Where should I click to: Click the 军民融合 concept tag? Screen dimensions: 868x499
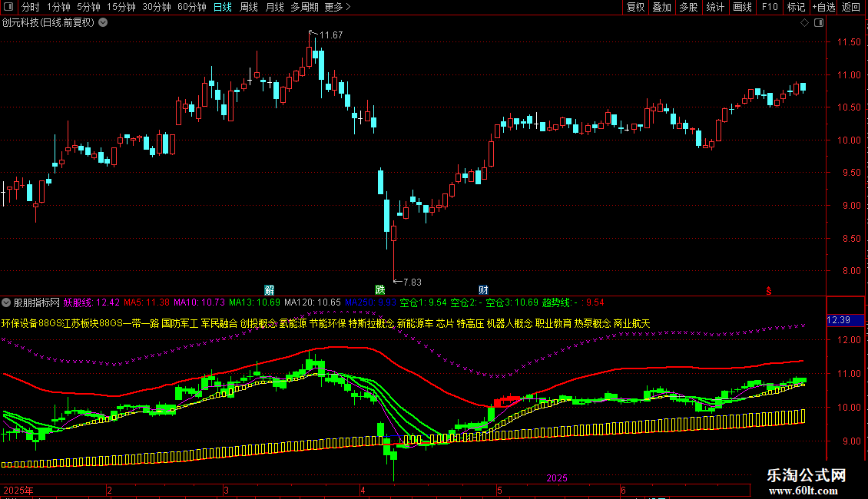219,323
